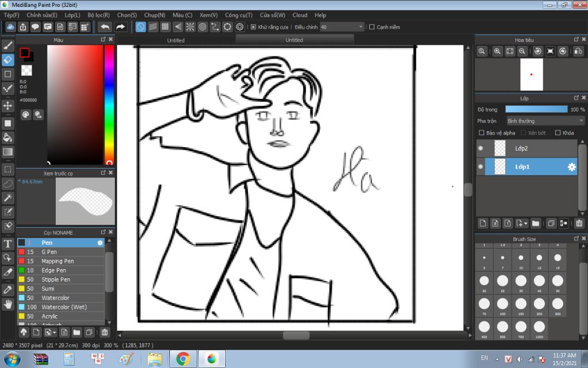This screenshot has width=588, height=368.
Task: Click the Redo arrow in toolbar
Action: [121, 27]
